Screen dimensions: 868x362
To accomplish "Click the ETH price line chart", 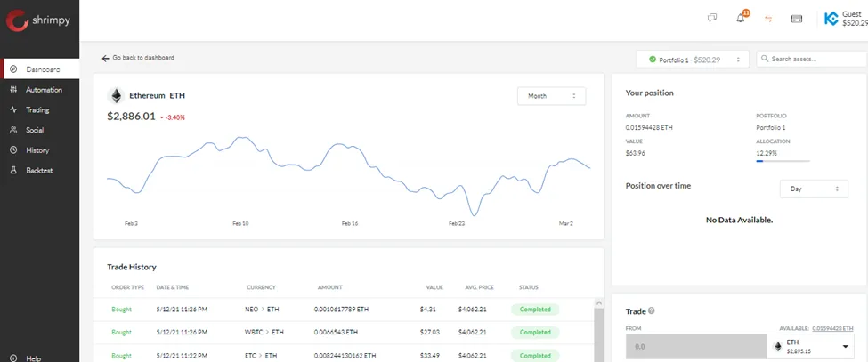I will click(x=349, y=176).
